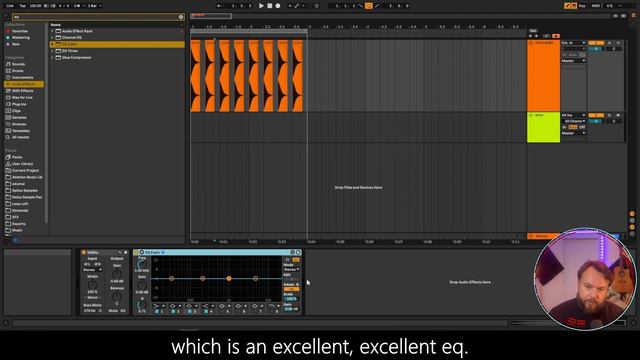Stop playback with the Stop button
The image size is (640, 360).
pyautogui.click(x=270, y=6)
